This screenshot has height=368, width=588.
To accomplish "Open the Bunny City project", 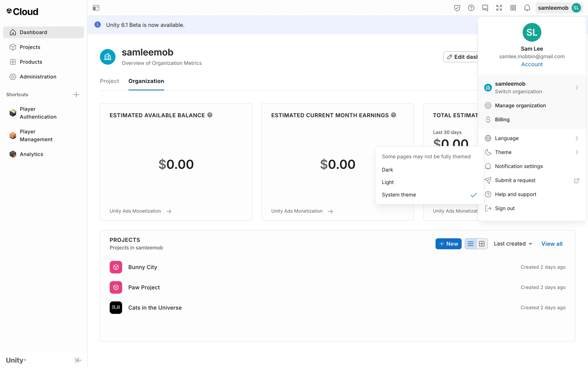I will 143,267.
